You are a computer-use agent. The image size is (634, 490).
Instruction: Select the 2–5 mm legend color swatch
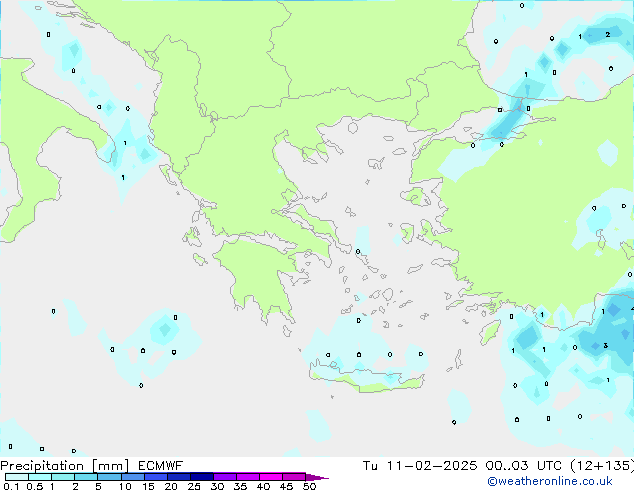tap(86, 477)
